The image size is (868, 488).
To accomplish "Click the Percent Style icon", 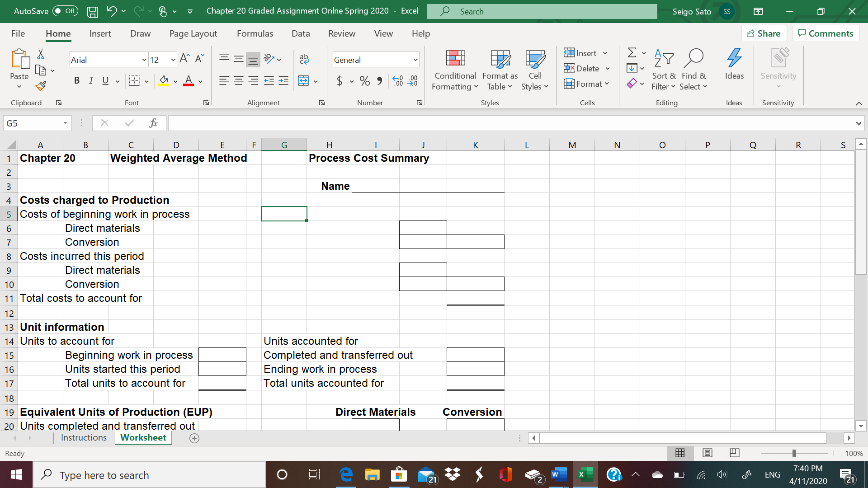I will point(365,81).
